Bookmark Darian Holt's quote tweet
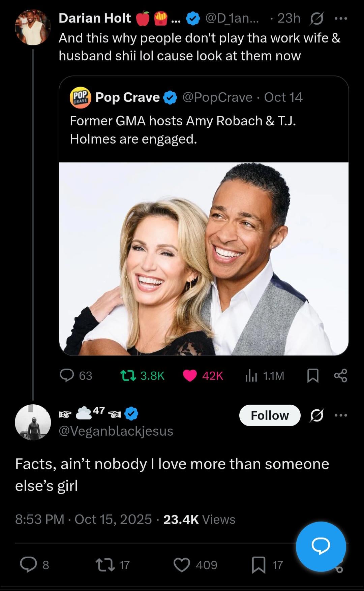Screen dimensions: 364x591 click(313, 375)
